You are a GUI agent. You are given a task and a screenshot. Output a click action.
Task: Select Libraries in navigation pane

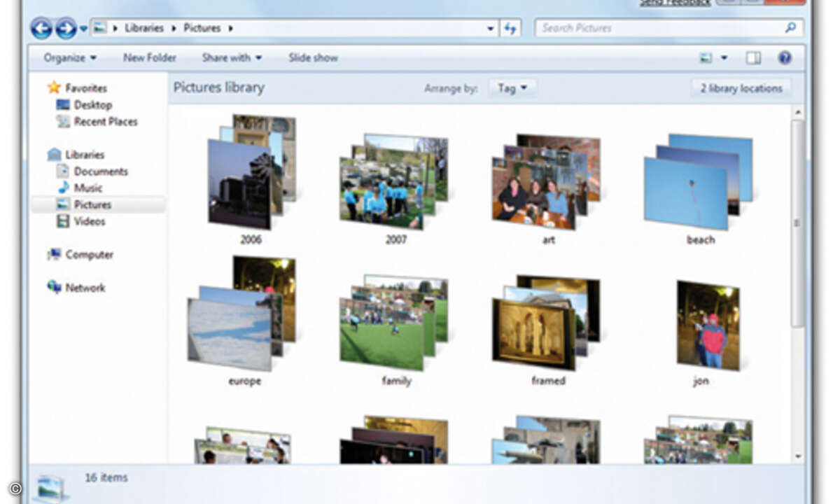point(85,155)
